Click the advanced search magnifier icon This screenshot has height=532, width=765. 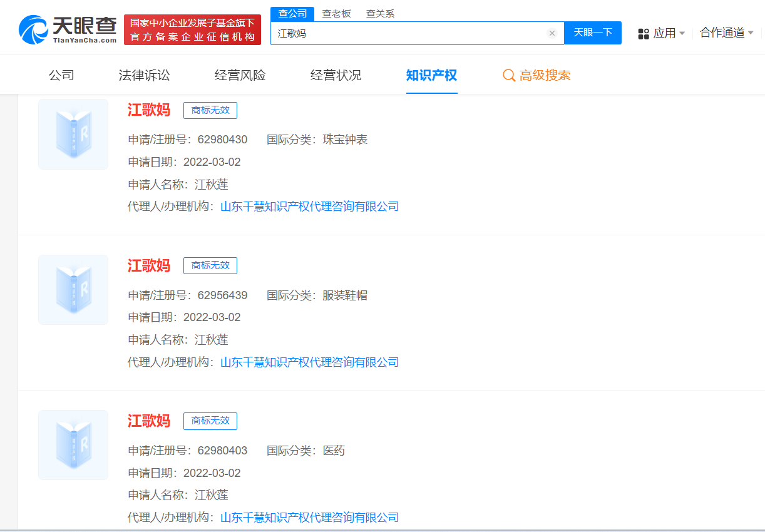pos(509,76)
